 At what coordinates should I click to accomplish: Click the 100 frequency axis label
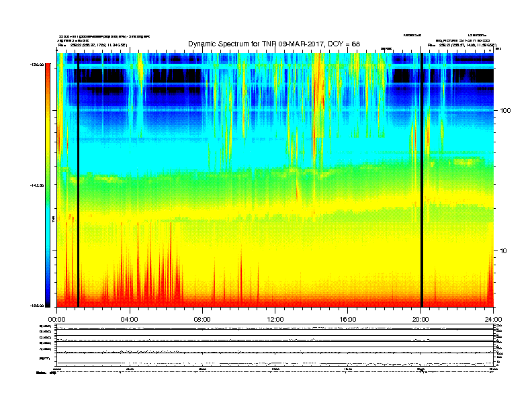(x=505, y=111)
